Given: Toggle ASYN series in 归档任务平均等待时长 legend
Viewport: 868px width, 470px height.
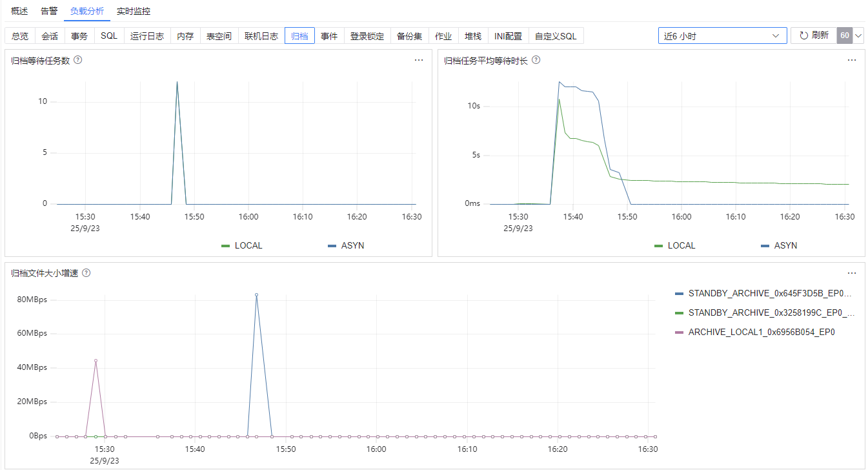Looking at the screenshot, I should (x=779, y=246).
